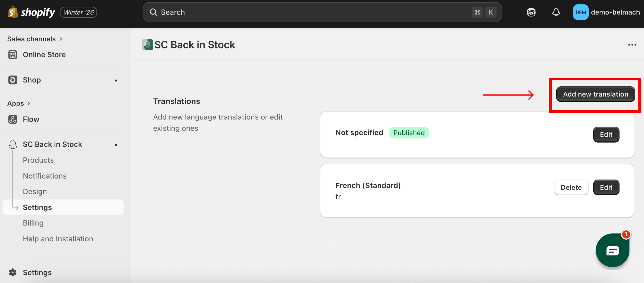This screenshot has width=644, height=283.
Task: Click the Shopify logo icon
Action: click(13, 12)
